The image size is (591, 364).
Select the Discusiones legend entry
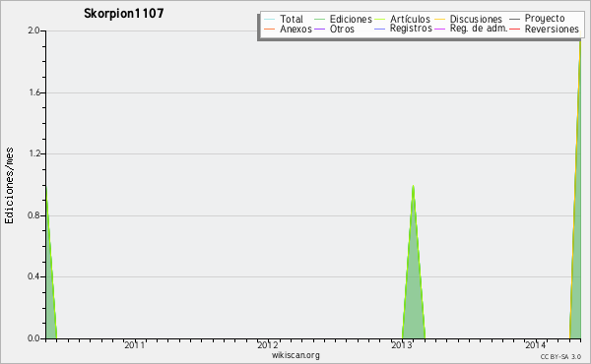tap(469, 19)
